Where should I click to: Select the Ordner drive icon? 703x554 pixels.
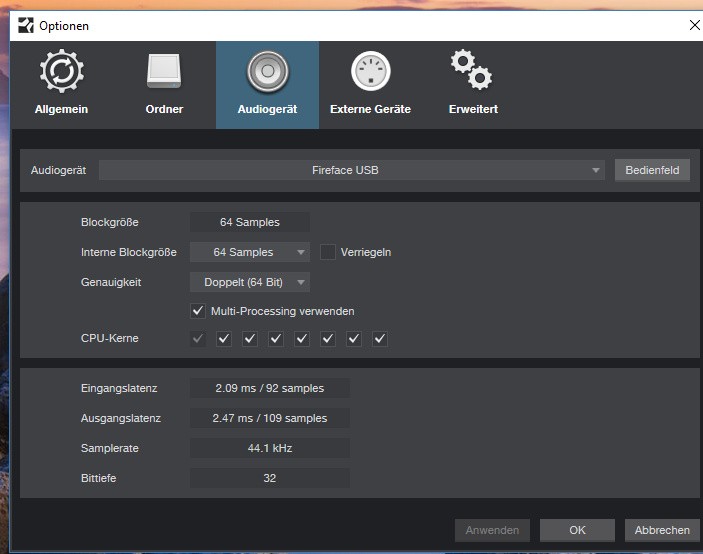point(164,72)
